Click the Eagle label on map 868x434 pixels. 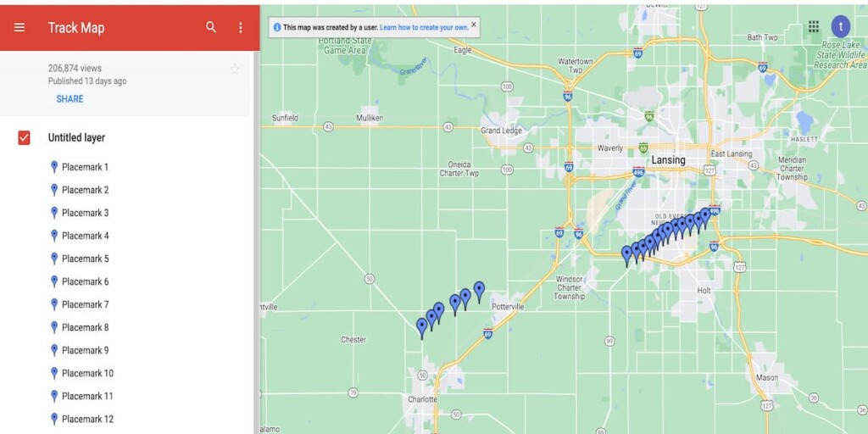tap(462, 50)
